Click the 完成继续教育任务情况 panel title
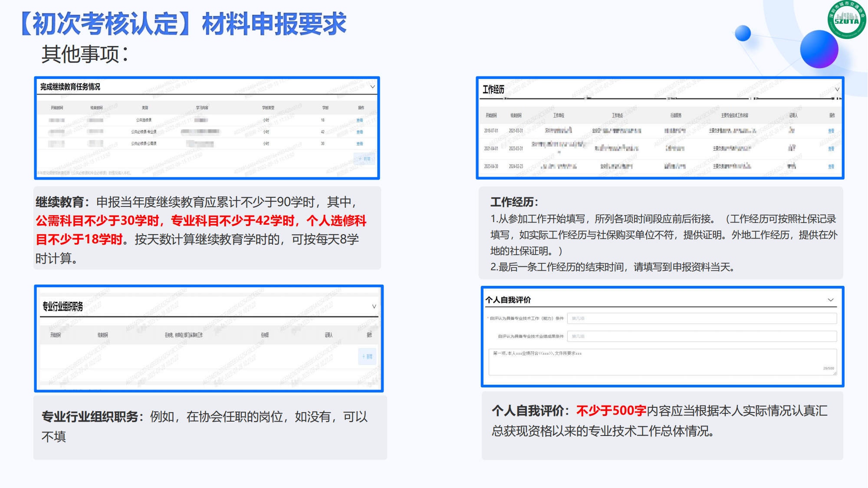868x488 pixels. coord(70,87)
